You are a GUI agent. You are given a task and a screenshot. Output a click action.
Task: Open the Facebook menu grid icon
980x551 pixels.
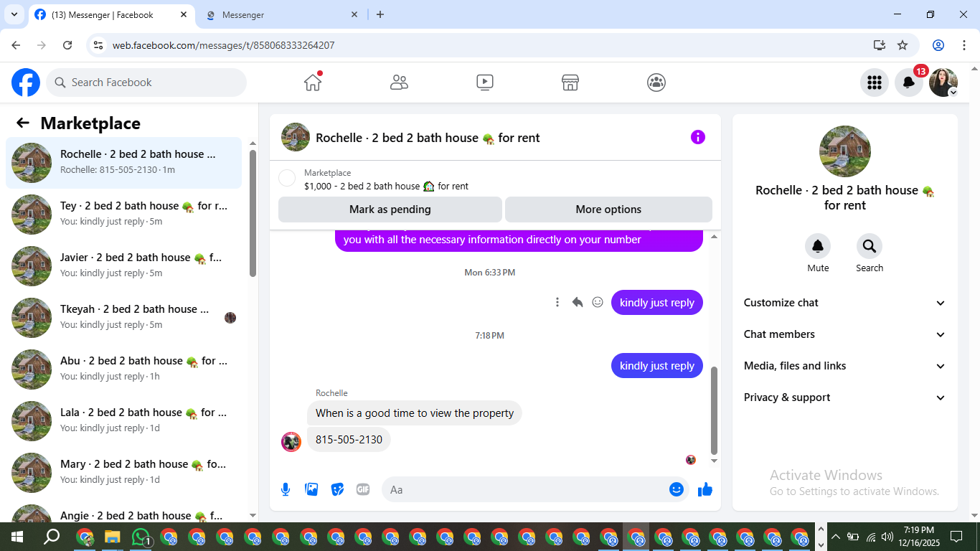875,83
